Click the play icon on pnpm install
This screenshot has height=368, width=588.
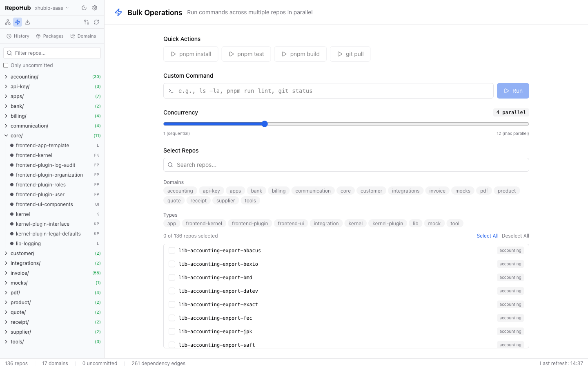[173, 54]
